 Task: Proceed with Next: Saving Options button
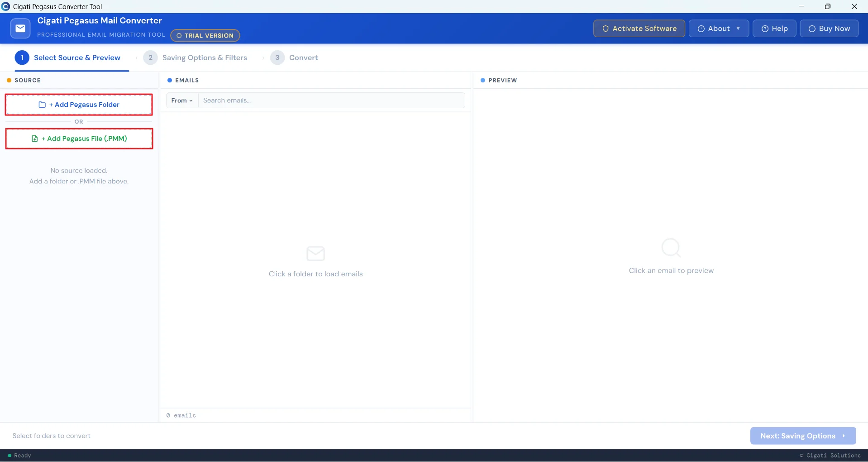click(803, 436)
